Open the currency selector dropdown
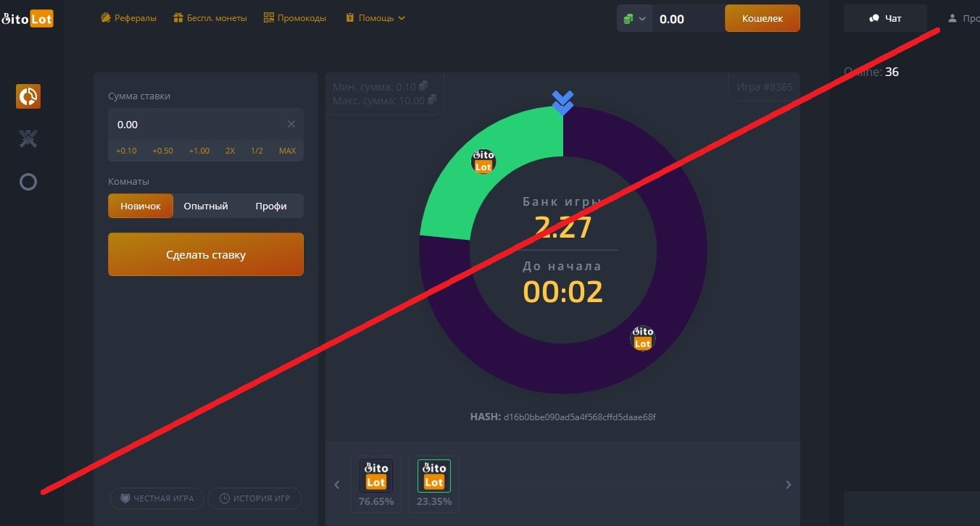This screenshot has width=980, height=526. (x=634, y=18)
